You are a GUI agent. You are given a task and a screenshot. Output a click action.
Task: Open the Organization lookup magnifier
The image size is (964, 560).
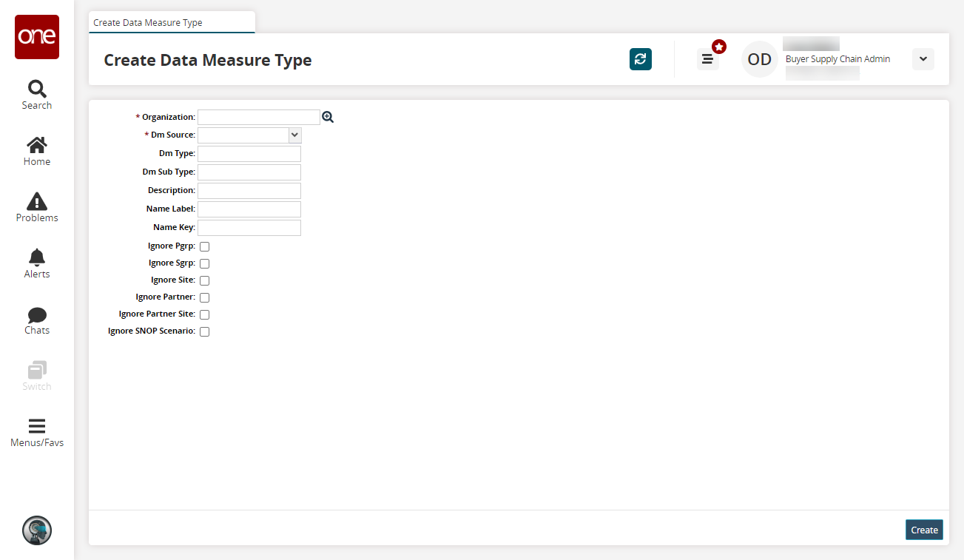click(x=328, y=117)
